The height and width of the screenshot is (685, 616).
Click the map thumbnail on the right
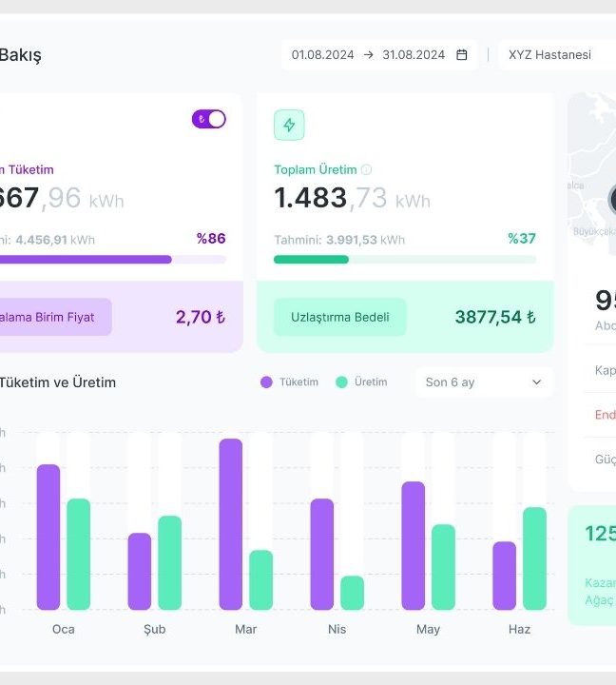click(x=591, y=175)
